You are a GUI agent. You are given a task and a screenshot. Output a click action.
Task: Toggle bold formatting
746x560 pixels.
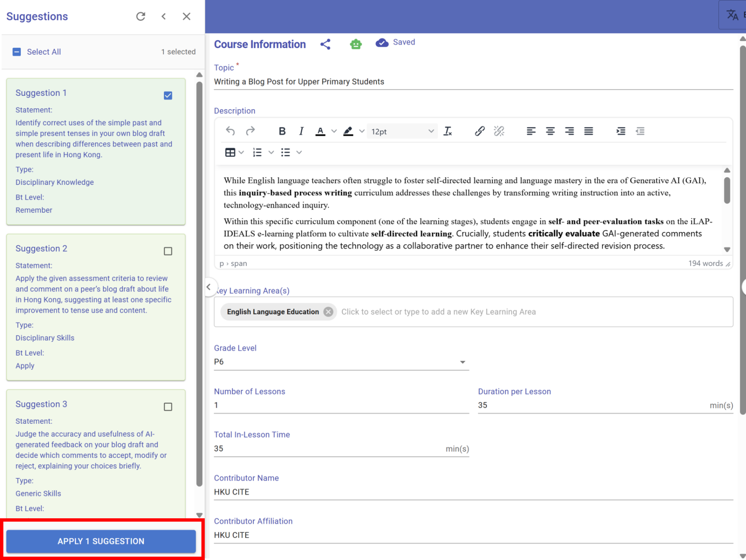point(282,131)
